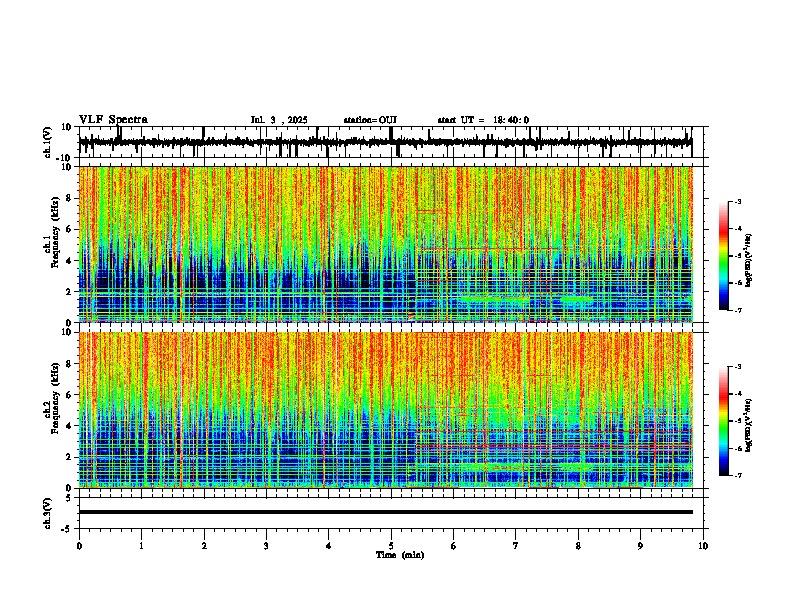Select the "Jul 3, 2025" date text
The image size is (792, 612).
(x=279, y=120)
